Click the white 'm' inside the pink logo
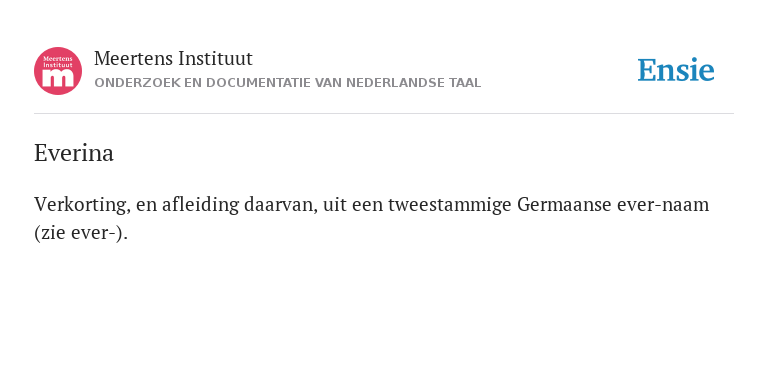 click(58, 78)
